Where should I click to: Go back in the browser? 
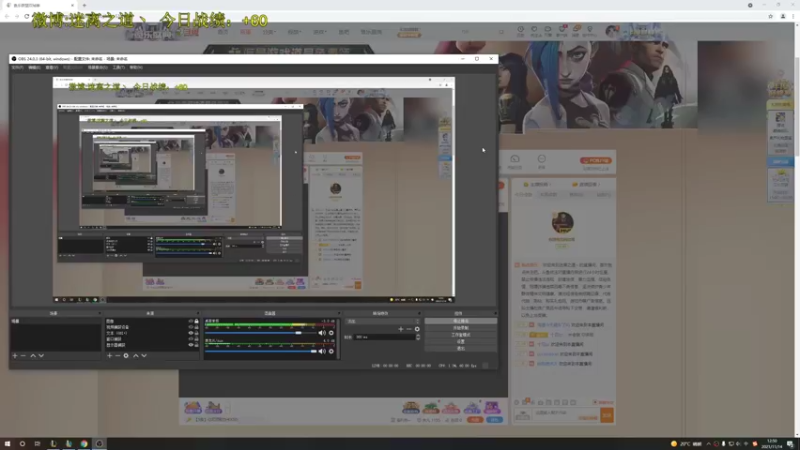click(7, 16)
